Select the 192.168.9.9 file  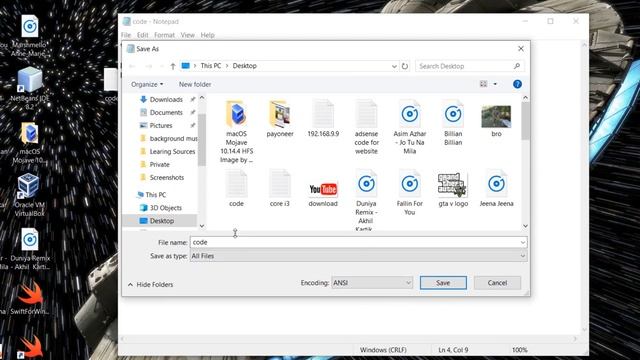(x=323, y=118)
